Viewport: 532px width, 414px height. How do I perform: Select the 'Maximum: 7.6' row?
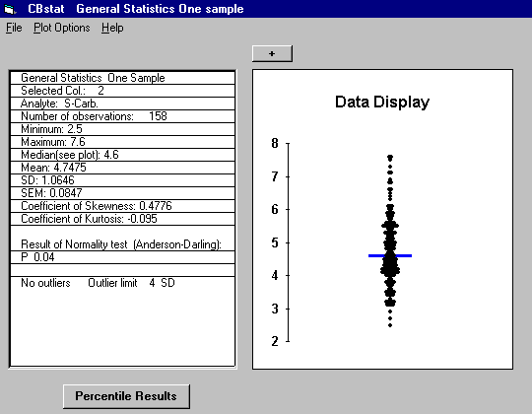pos(122,142)
